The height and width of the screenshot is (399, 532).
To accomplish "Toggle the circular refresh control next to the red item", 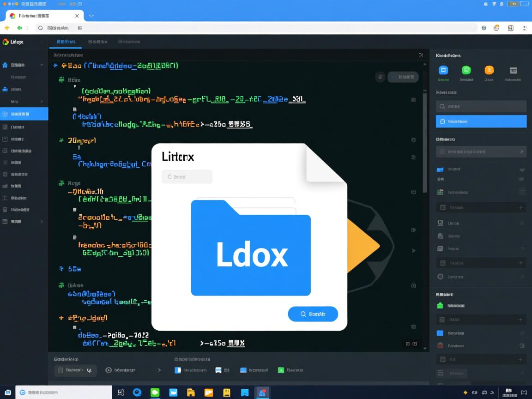I will pyautogui.click(x=522, y=346).
